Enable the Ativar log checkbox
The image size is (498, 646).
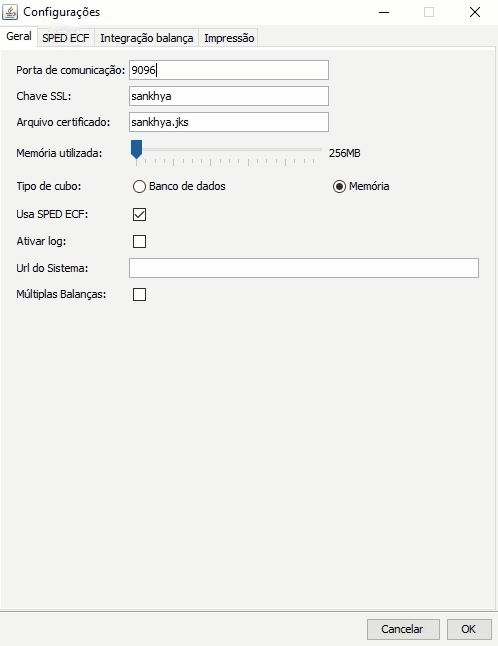click(x=139, y=241)
